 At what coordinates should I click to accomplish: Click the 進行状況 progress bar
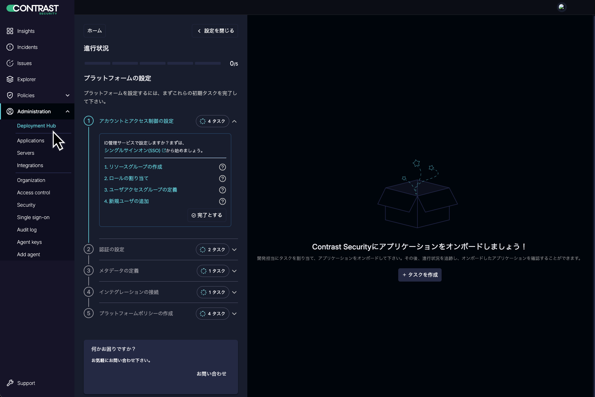pyautogui.click(x=153, y=63)
